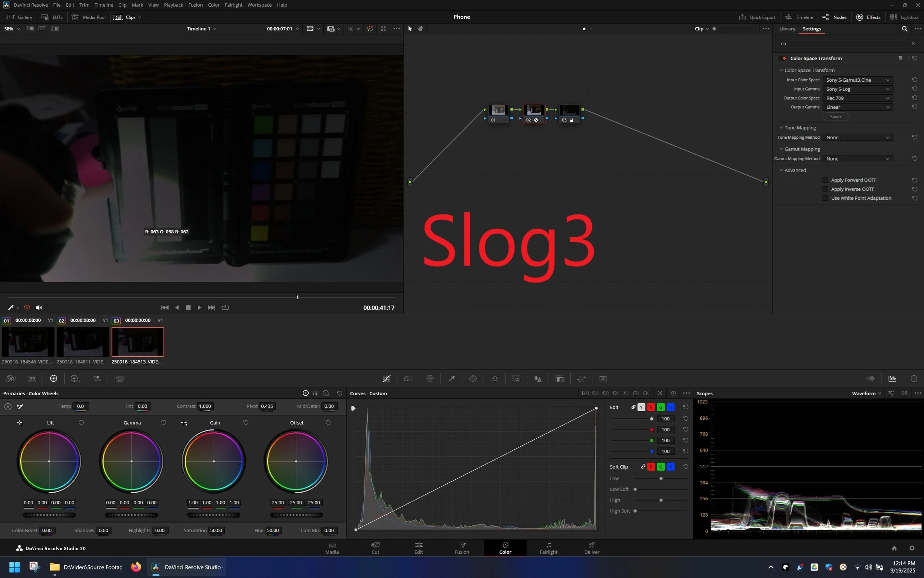
Task: Select clip thumbnail 250918_184546_VIDE
Action: (x=28, y=342)
